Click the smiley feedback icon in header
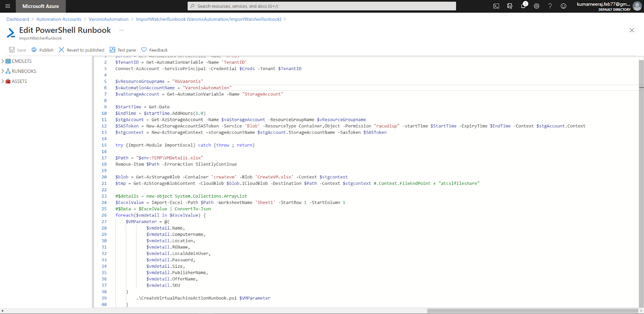644x314 pixels. pyautogui.click(x=563, y=6)
